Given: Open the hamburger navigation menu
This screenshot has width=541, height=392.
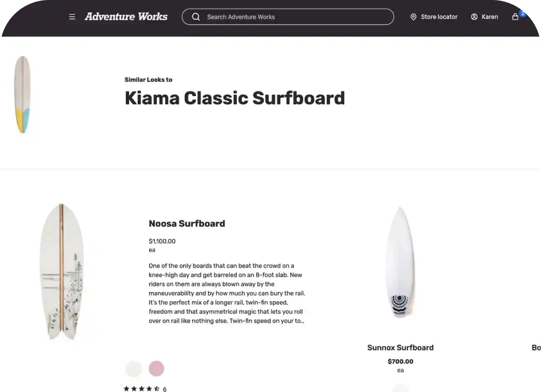Looking at the screenshot, I should [x=72, y=16].
